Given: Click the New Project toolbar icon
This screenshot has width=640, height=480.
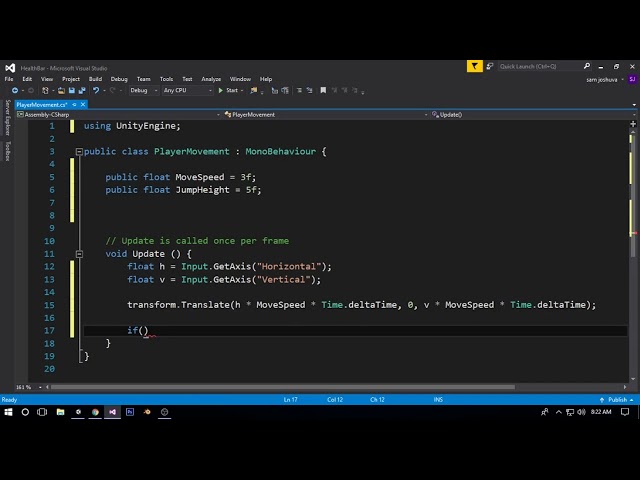Looking at the screenshot, I should coord(45,91).
